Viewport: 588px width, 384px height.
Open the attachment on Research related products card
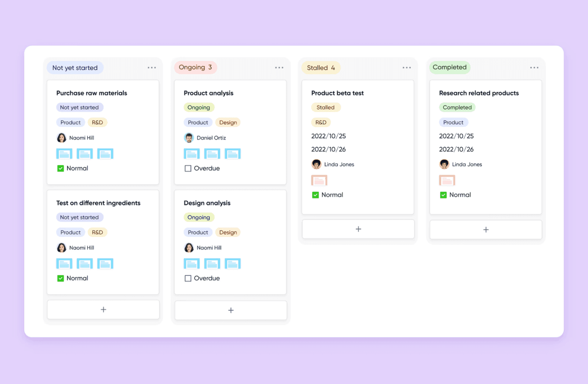[447, 180]
